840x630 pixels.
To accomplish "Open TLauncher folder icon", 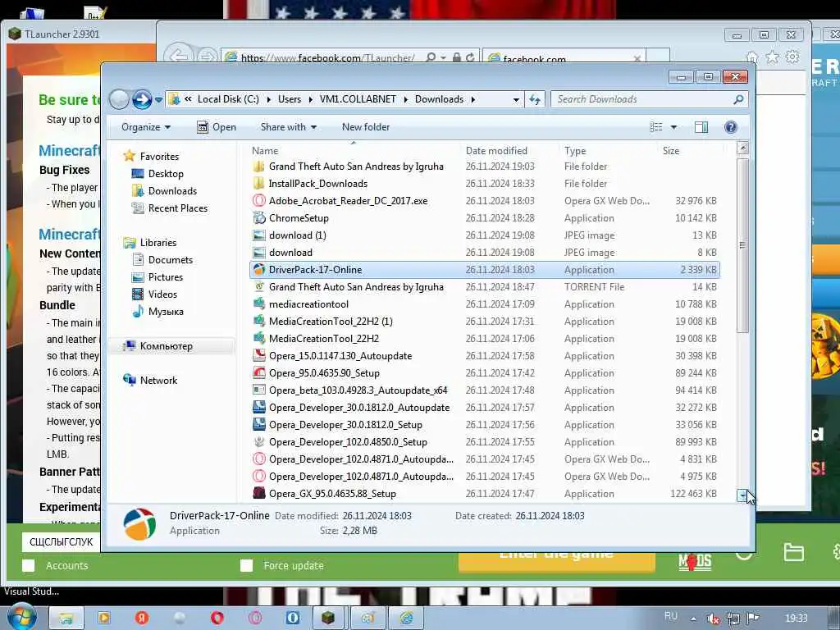I will (x=793, y=552).
